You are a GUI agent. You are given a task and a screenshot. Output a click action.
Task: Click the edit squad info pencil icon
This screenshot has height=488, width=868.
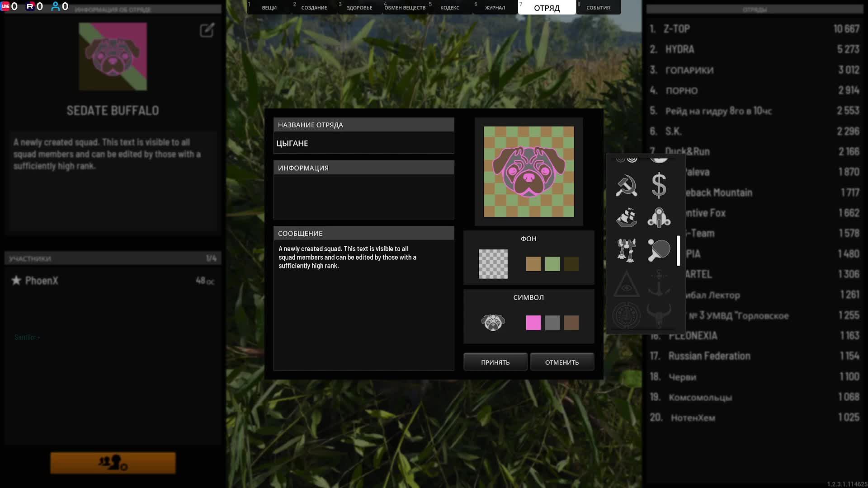pos(207,30)
